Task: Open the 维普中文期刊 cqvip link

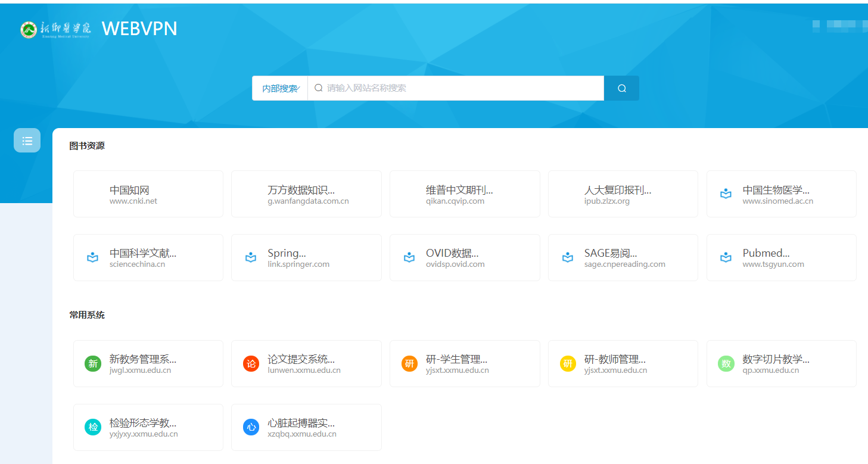Action: tap(465, 194)
